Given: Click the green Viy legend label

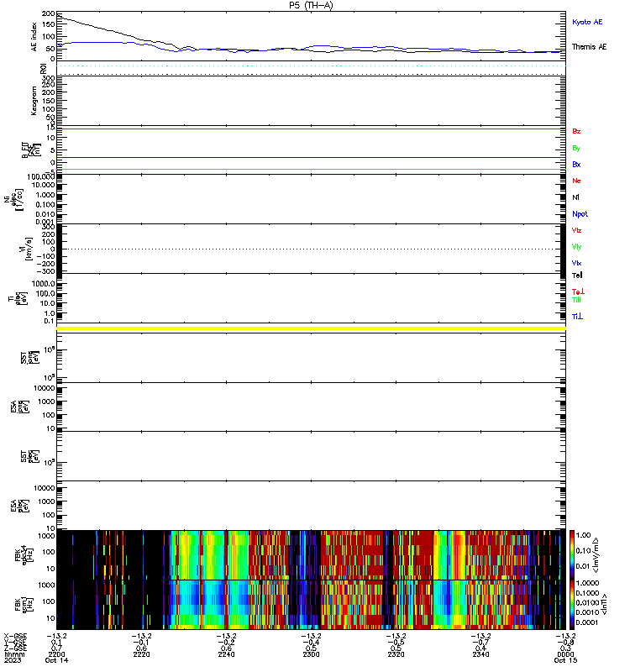Looking at the screenshot, I should point(576,247).
